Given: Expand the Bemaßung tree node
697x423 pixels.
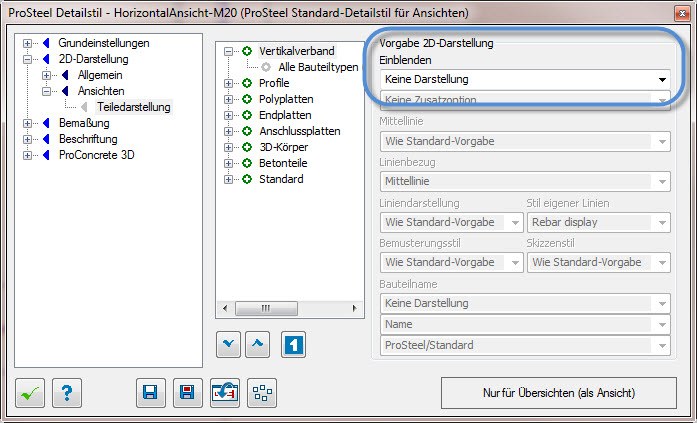Looking at the screenshot, I should [x=28, y=123].
